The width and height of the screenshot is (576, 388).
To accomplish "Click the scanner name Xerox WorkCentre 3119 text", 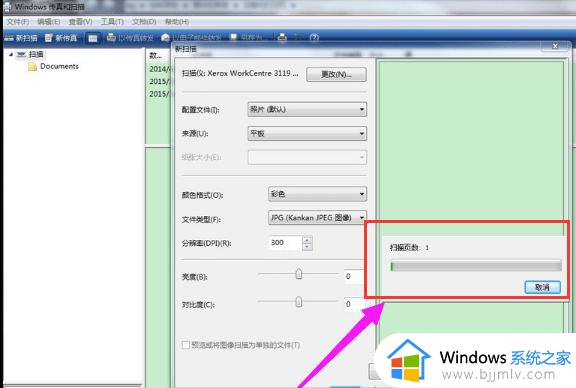I will click(x=253, y=73).
